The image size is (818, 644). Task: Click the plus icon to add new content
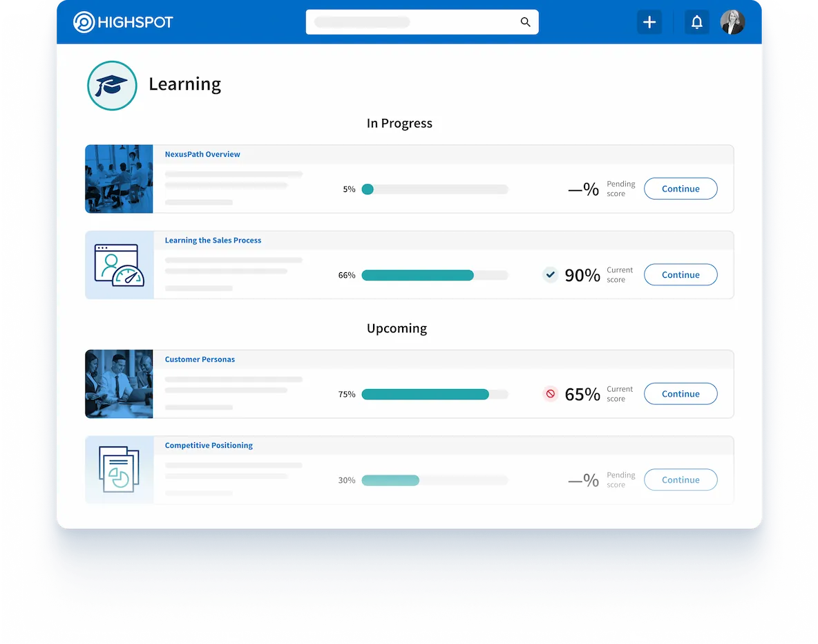pos(649,21)
